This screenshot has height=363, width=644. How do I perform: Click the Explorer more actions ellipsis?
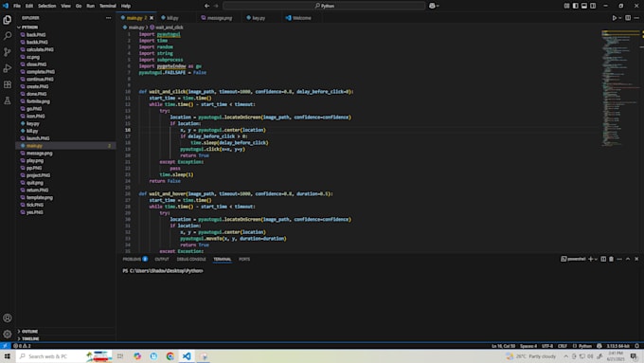coord(108,18)
